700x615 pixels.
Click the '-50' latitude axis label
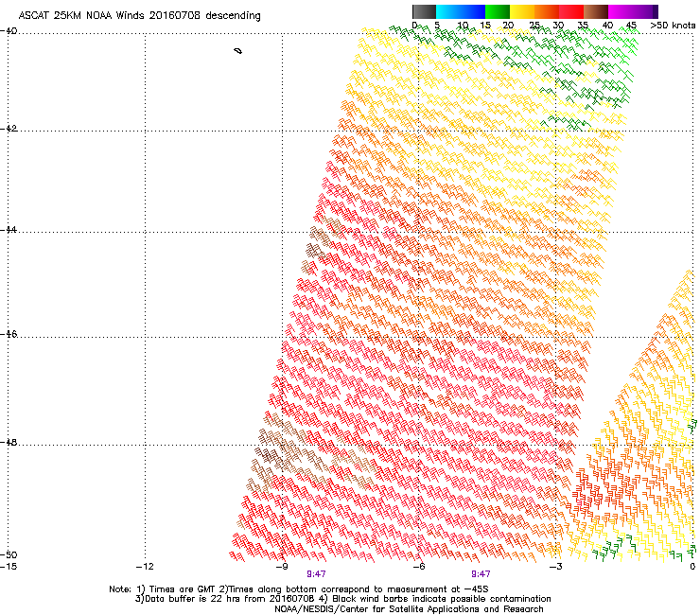click(x=9, y=554)
